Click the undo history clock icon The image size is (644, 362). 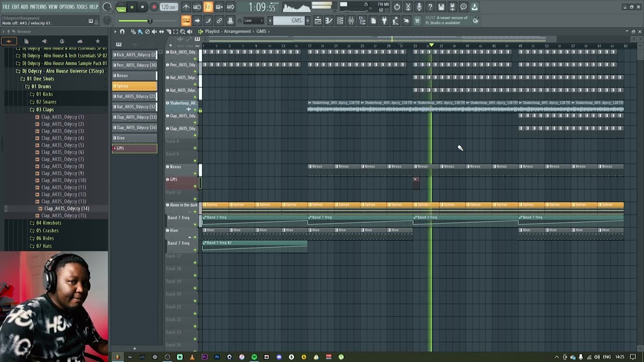coord(397,7)
